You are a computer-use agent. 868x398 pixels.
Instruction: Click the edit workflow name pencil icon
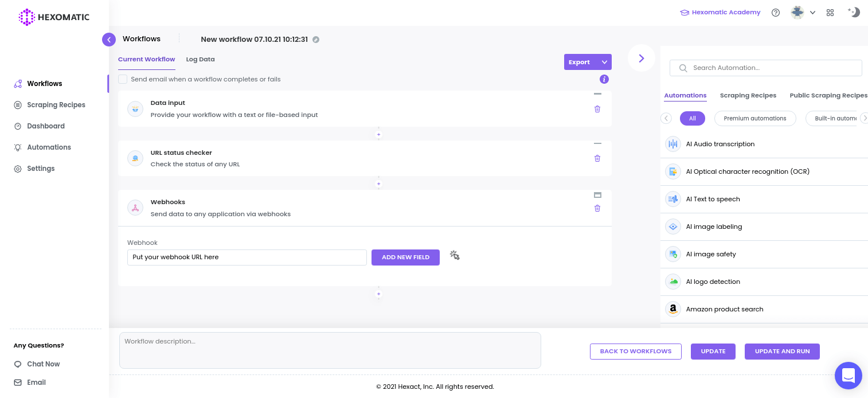[316, 40]
